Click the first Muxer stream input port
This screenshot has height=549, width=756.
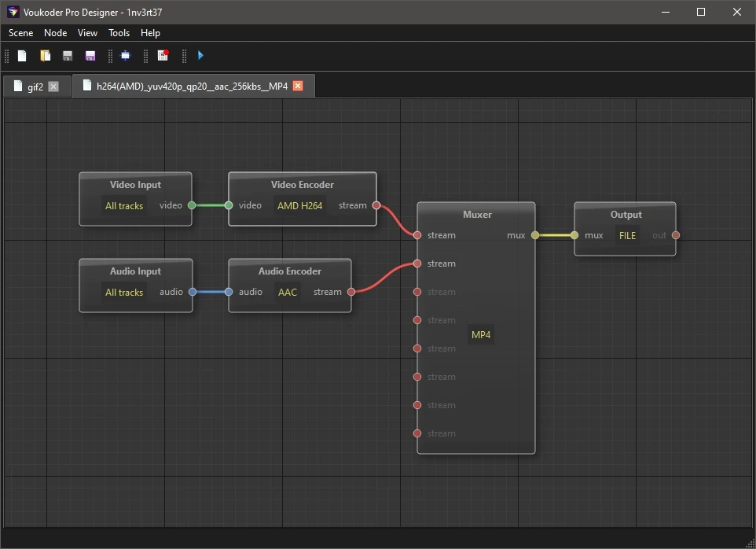click(417, 235)
